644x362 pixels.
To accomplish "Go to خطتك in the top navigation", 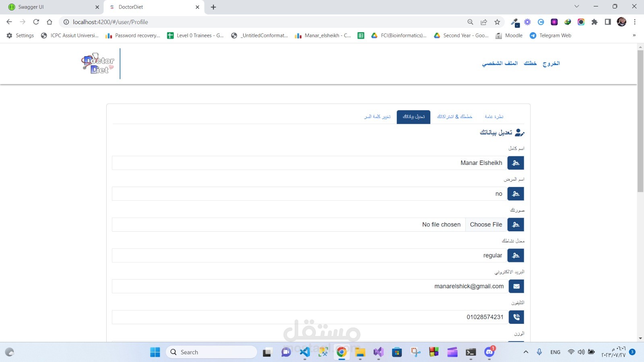I will tap(530, 63).
